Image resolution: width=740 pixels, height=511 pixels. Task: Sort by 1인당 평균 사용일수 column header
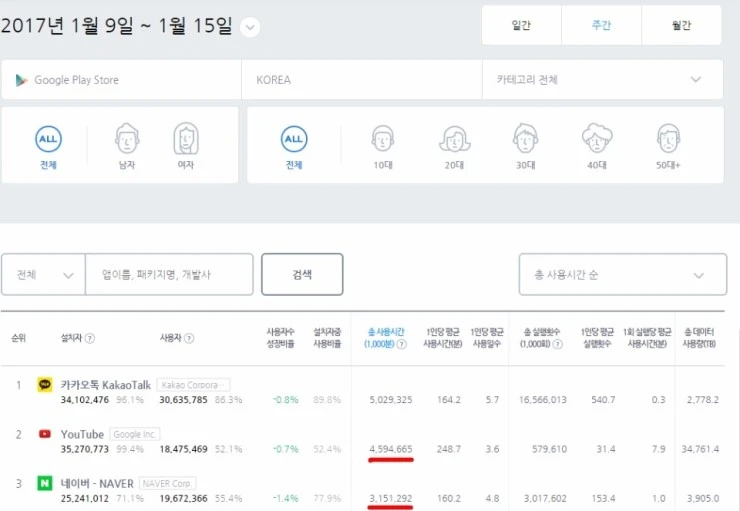tap(487, 338)
